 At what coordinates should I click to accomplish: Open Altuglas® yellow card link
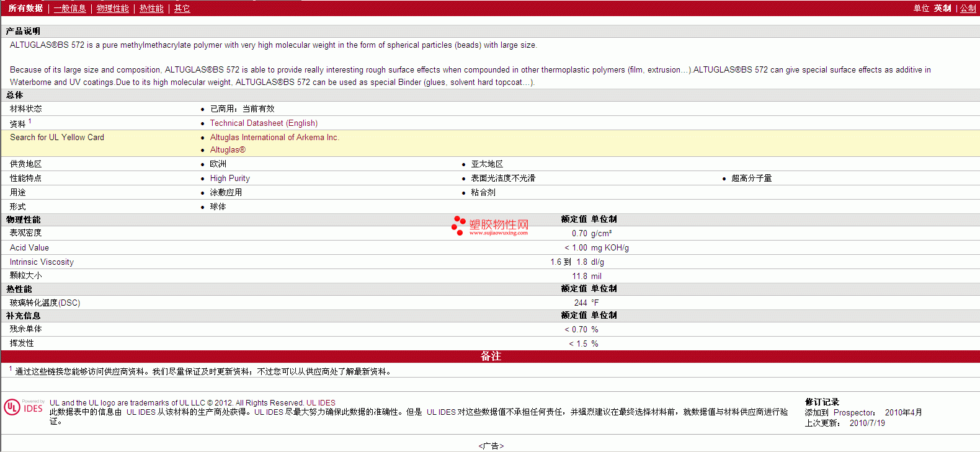click(228, 150)
